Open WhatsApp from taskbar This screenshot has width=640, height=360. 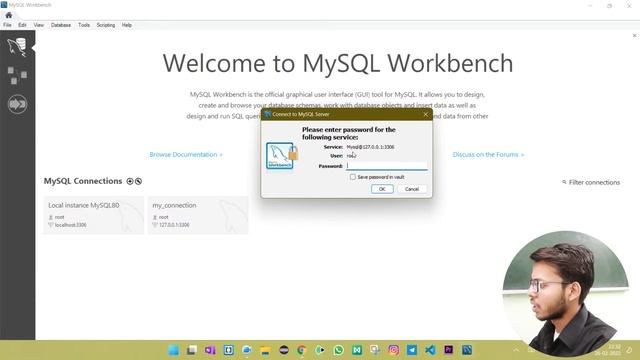point(338,350)
